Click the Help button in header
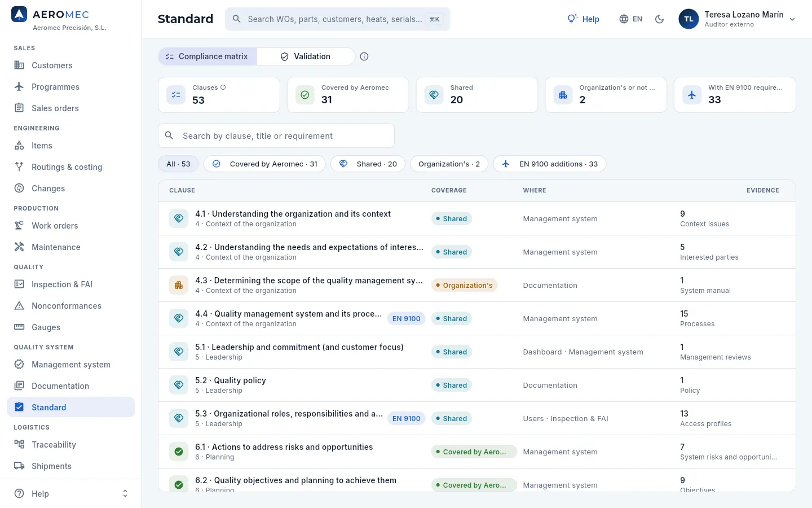 click(x=583, y=19)
